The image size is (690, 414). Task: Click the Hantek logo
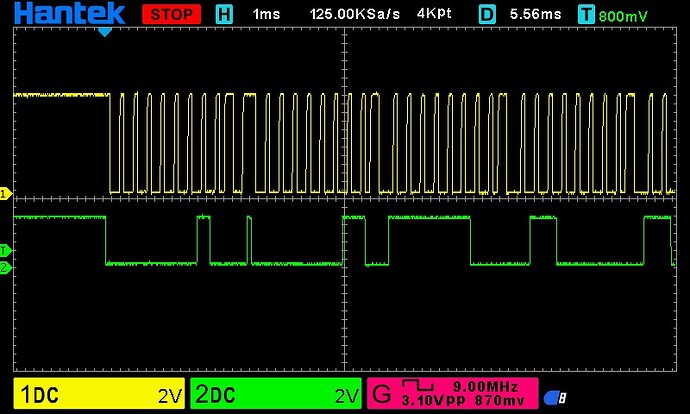[70, 13]
